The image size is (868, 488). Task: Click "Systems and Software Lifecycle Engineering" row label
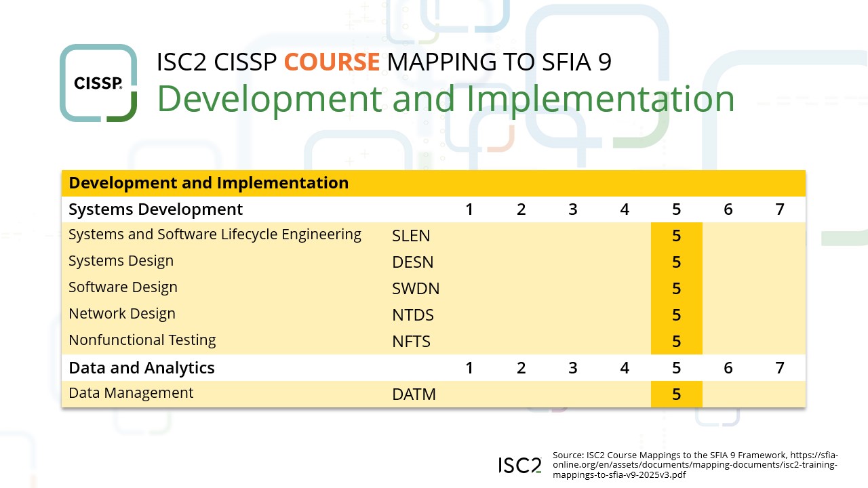click(215, 235)
